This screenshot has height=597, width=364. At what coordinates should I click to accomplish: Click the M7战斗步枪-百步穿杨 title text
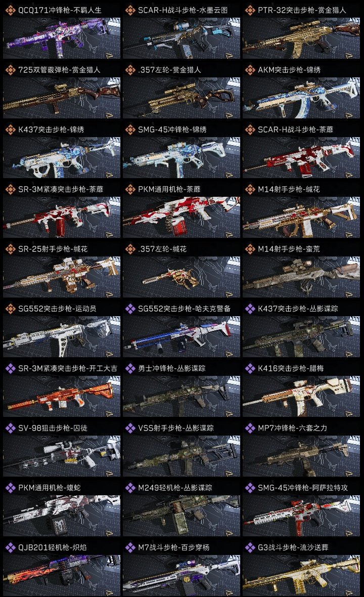tap(174, 547)
